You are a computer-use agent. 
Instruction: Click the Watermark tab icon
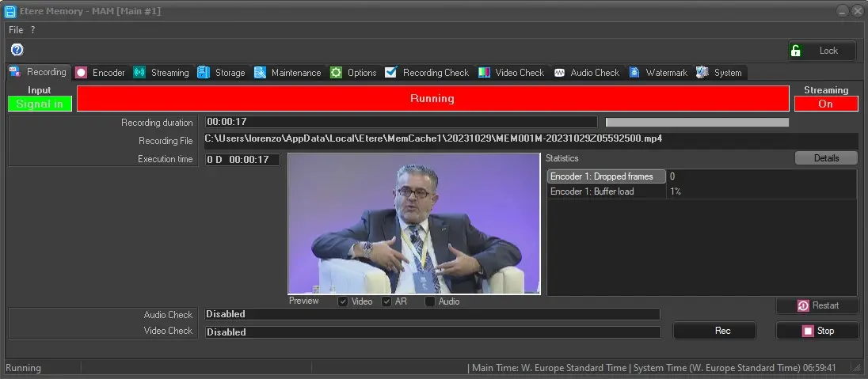(x=634, y=73)
